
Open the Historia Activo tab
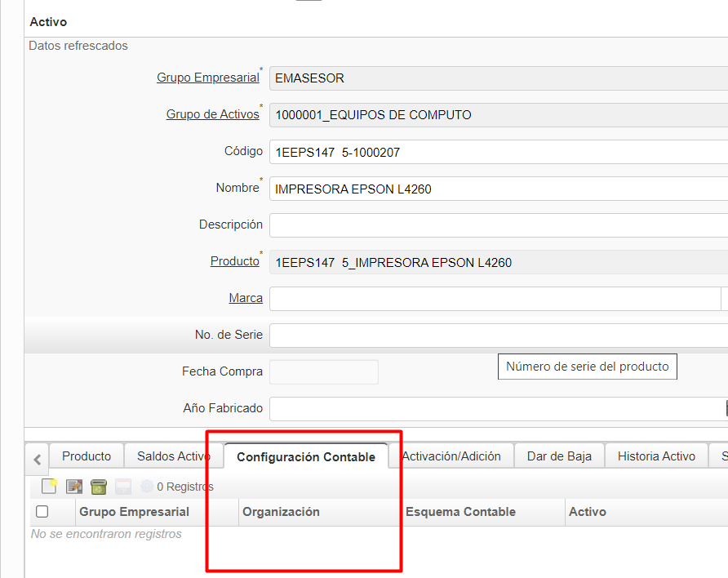coord(656,456)
